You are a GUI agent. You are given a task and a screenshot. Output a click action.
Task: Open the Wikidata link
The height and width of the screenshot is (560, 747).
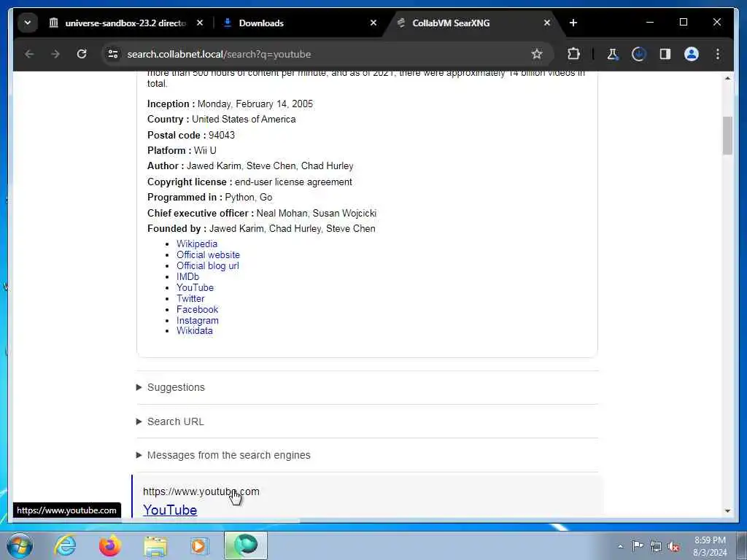pos(194,331)
